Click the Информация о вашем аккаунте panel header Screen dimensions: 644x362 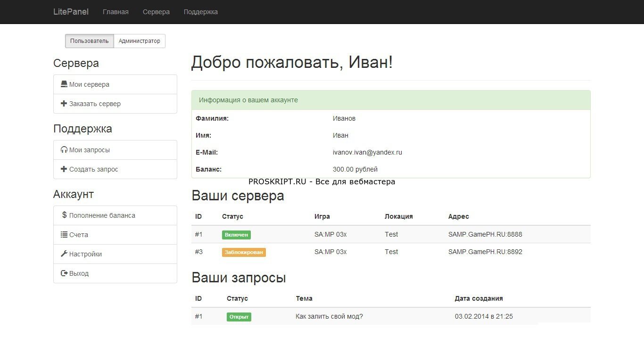tap(391, 100)
